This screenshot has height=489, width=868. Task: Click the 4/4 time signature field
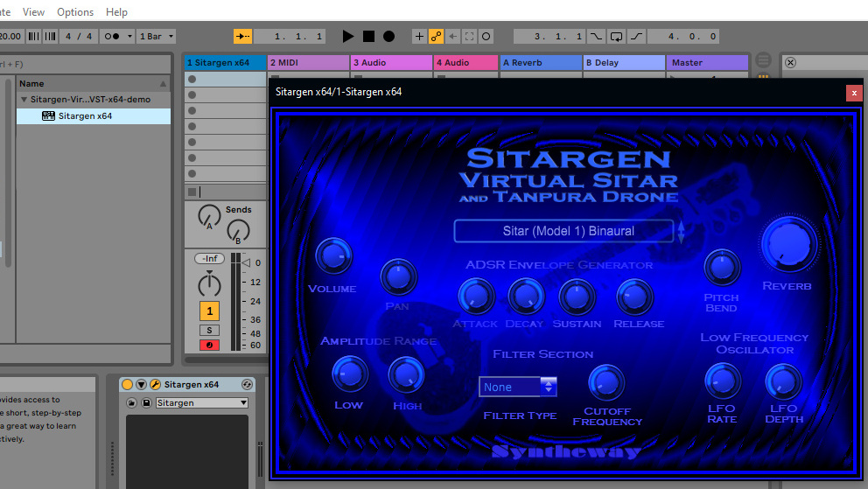tap(79, 37)
